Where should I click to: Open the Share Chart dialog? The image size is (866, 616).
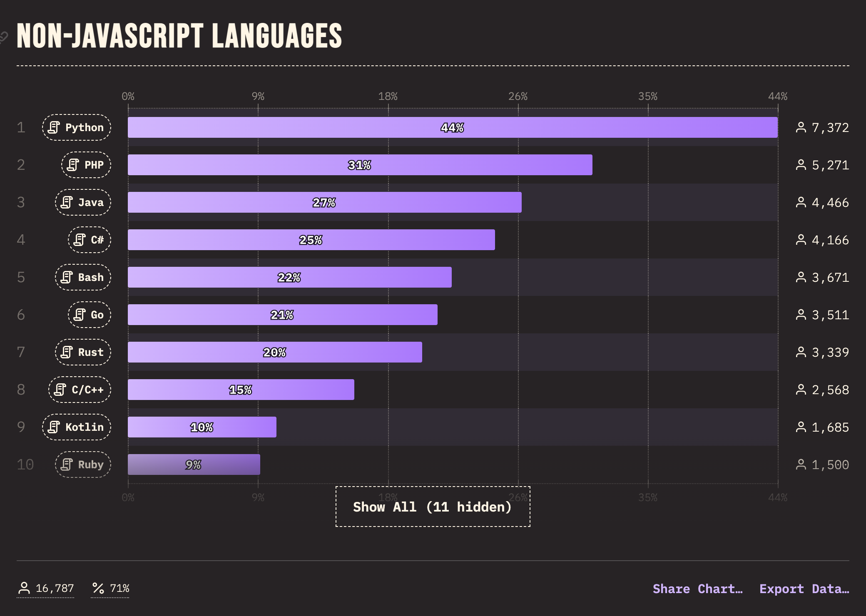pos(697,589)
